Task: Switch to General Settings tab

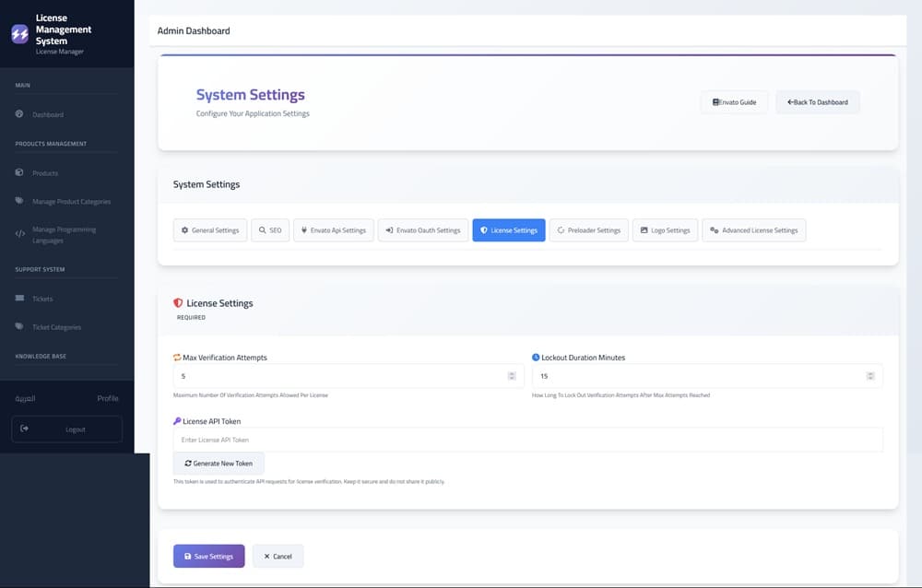Action: click(209, 230)
